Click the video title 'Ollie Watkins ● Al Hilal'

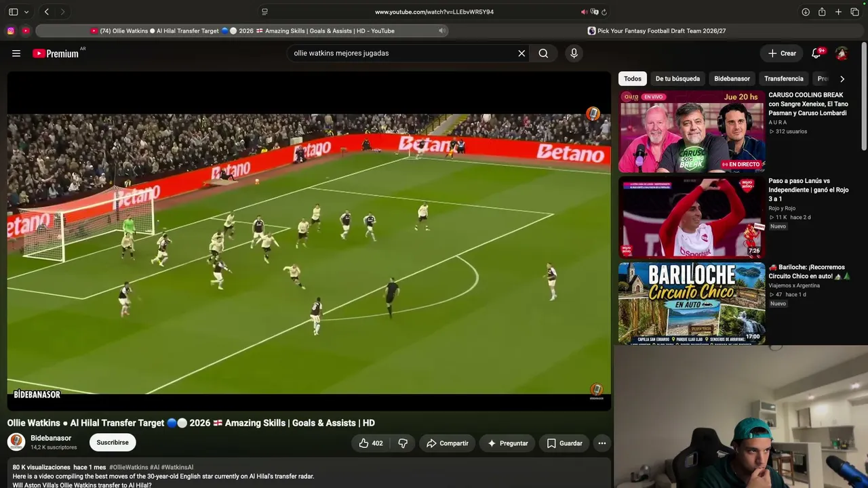pos(191,423)
